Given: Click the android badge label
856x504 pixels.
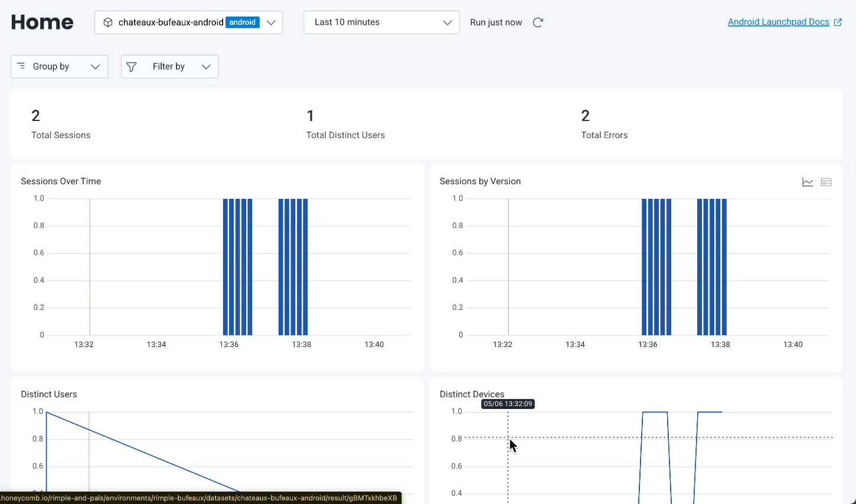Looking at the screenshot, I should tap(243, 22).
